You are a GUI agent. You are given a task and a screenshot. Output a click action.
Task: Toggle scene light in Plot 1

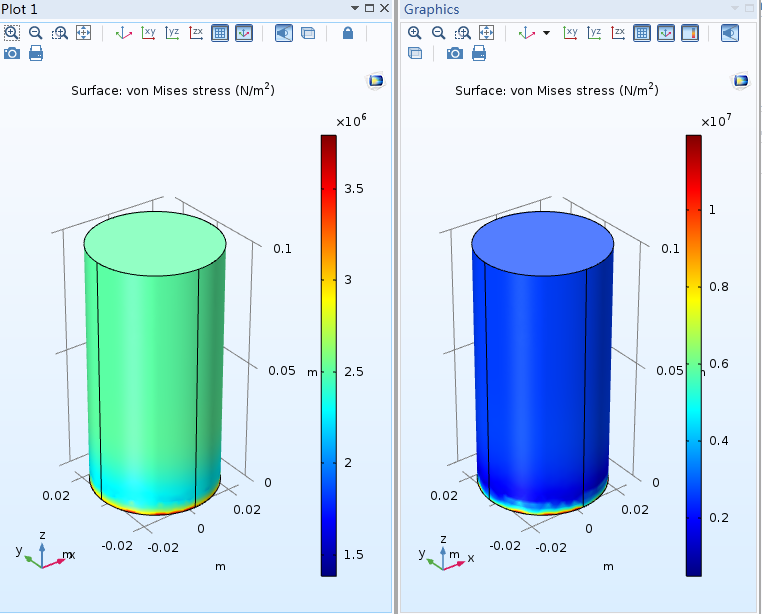pyautogui.click(x=283, y=33)
